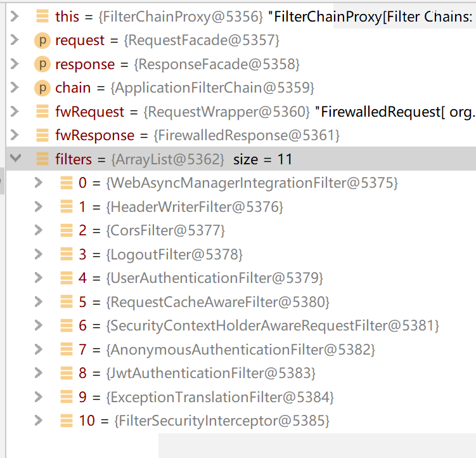Collapse the filters ArrayList node
Screen dimensions: 476x458
click(15, 159)
